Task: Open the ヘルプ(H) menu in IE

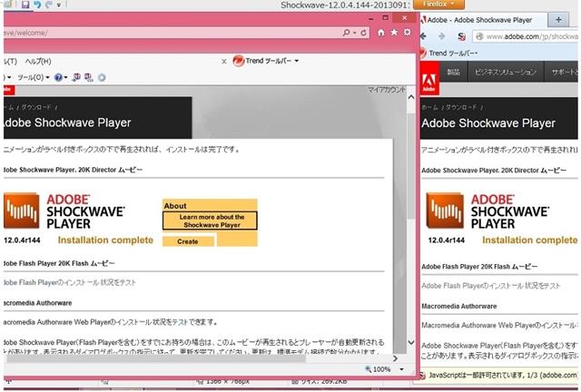Action: [38, 61]
